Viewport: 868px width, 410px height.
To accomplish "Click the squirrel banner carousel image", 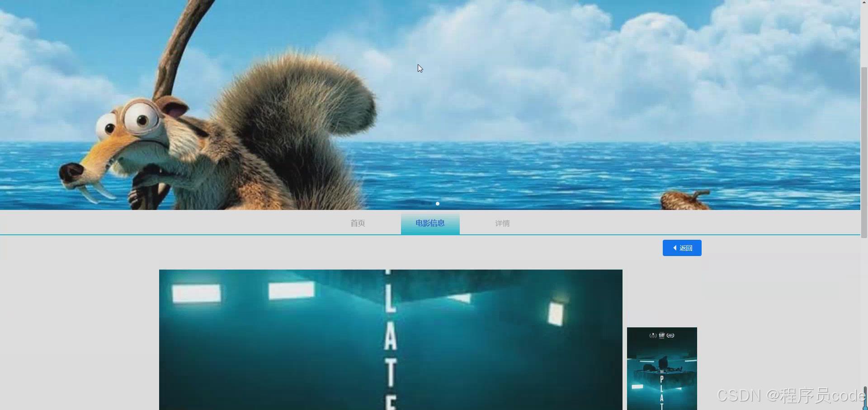I will coord(430,105).
